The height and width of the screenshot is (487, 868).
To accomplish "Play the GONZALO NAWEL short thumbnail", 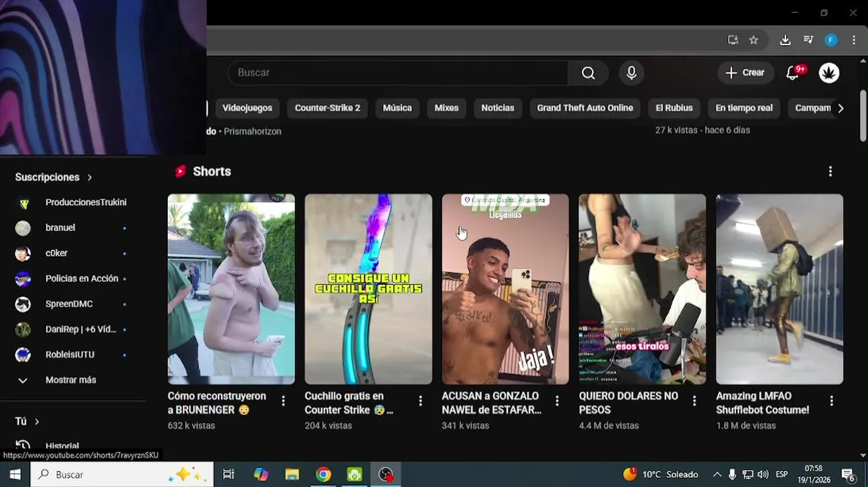I will 506,289.
